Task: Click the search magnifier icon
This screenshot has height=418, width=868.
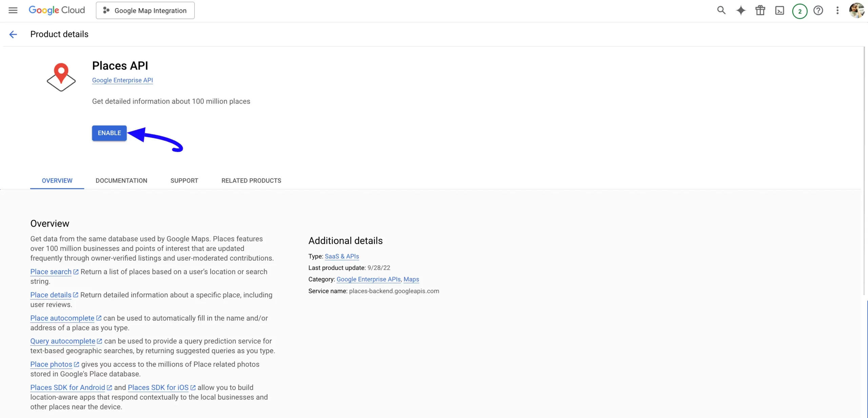Action: [x=721, y=11]
